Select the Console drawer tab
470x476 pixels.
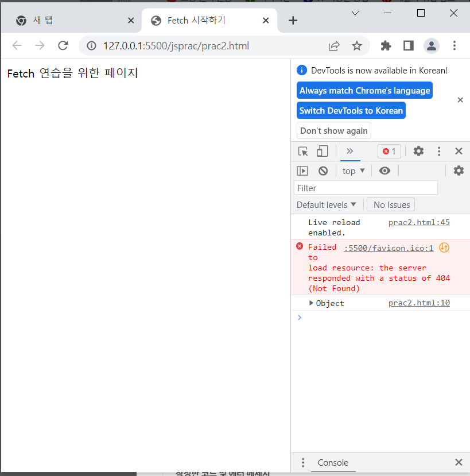tap(333, 462)
